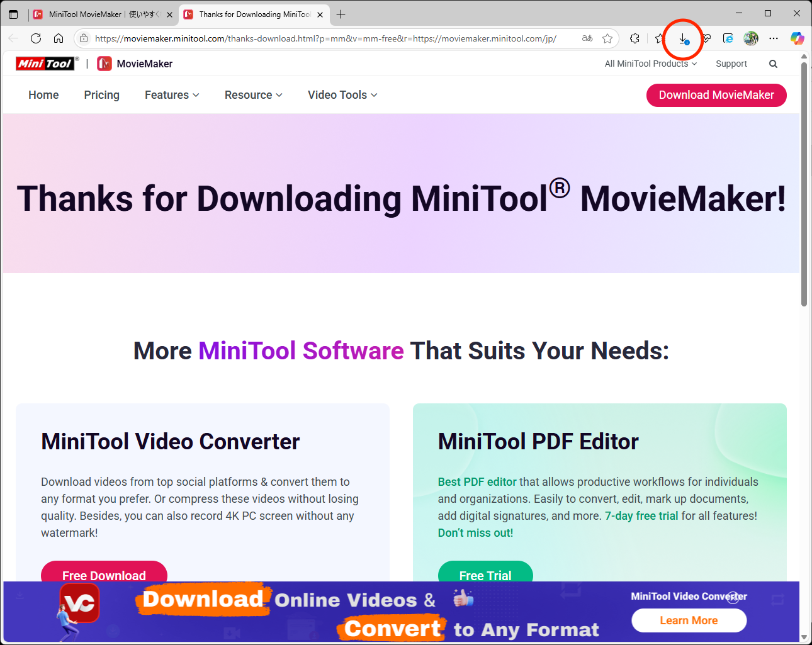Close the MiniTool MovieMaker Japanese tab

pyautogui.click(x=169, y=14)
